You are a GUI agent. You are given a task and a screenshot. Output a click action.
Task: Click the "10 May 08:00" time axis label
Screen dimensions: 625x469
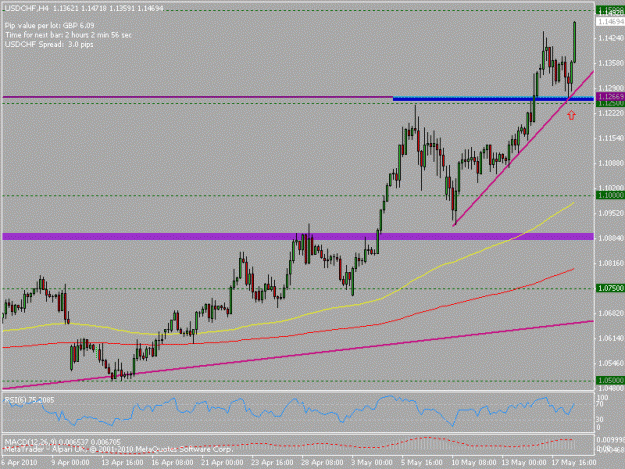point(474,463)
